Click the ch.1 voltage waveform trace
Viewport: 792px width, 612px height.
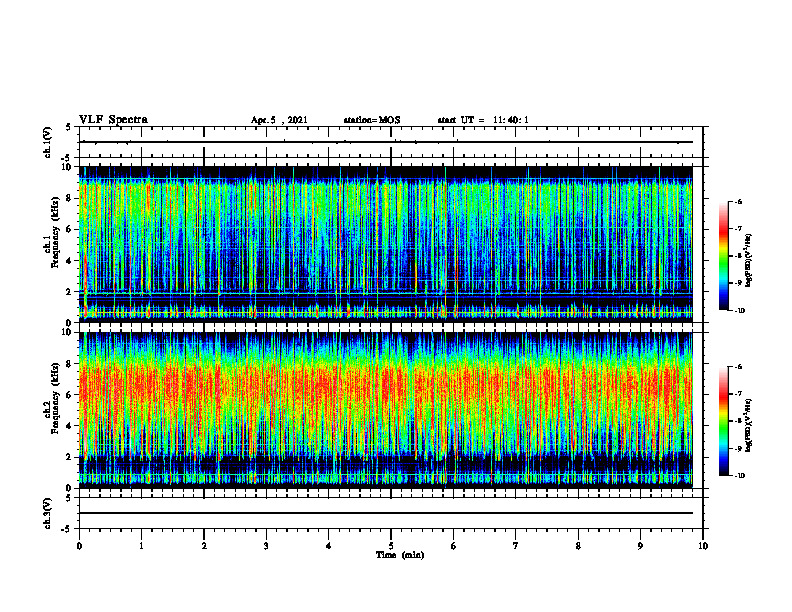coord(386,142)
